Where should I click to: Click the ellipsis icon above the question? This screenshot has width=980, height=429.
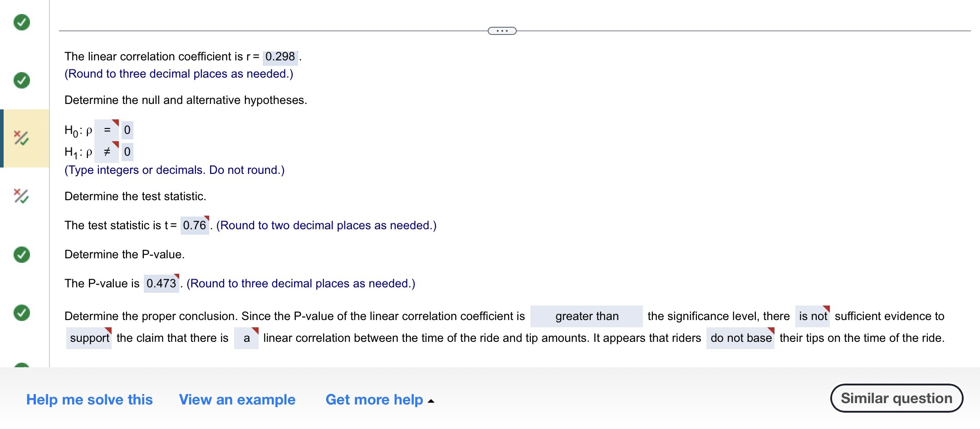(502, 30)
